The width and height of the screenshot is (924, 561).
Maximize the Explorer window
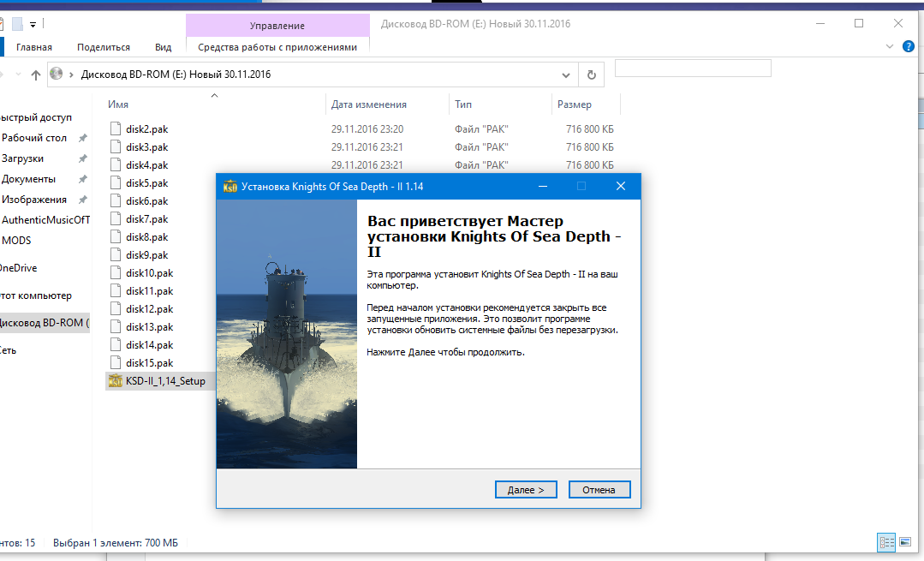pos(859,24)
